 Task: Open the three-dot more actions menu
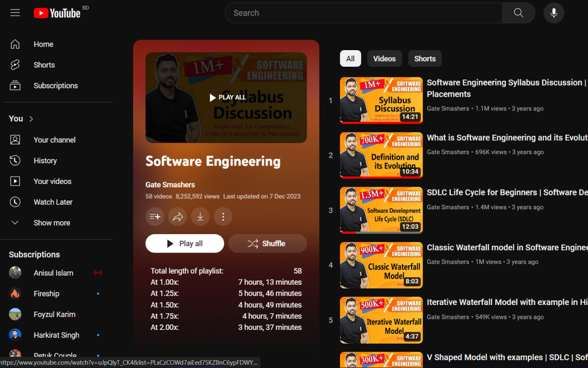pyautogui.click(x=223, y=217)
